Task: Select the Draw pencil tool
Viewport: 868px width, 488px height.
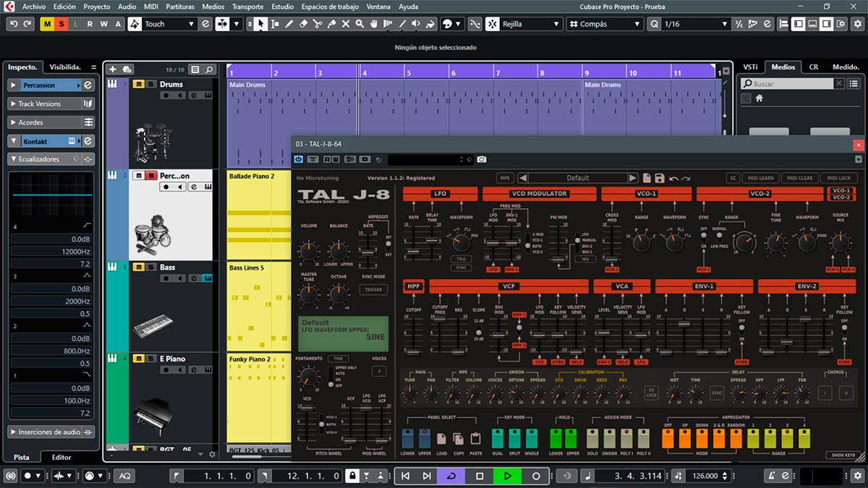Action: point(289,24)
